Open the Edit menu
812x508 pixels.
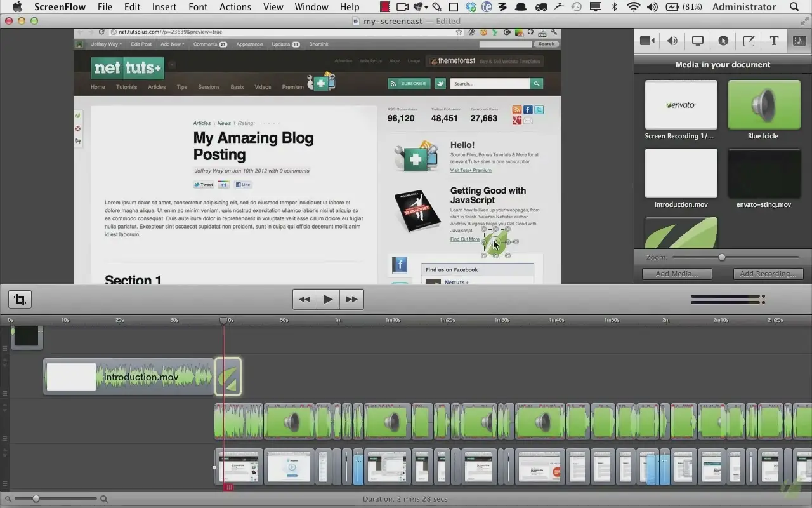point(133,7)
